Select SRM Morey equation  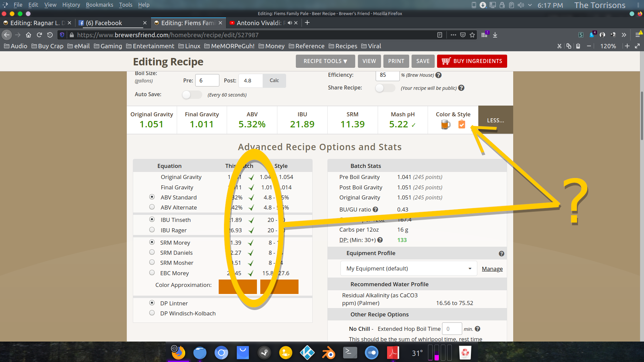152,242
